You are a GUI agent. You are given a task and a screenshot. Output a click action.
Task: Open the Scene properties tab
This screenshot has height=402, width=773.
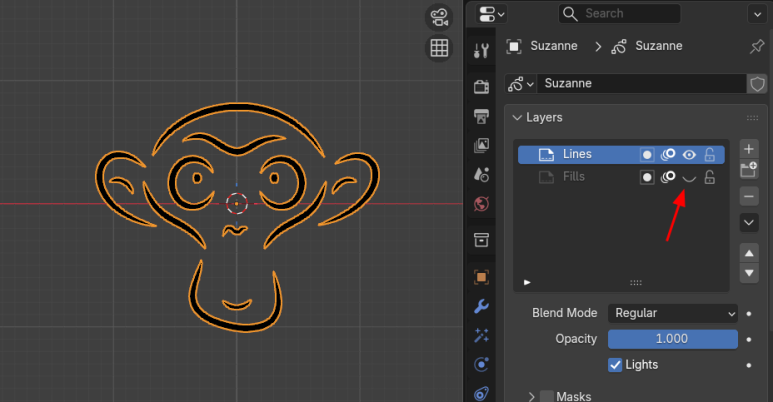click(x=481, y=175)
